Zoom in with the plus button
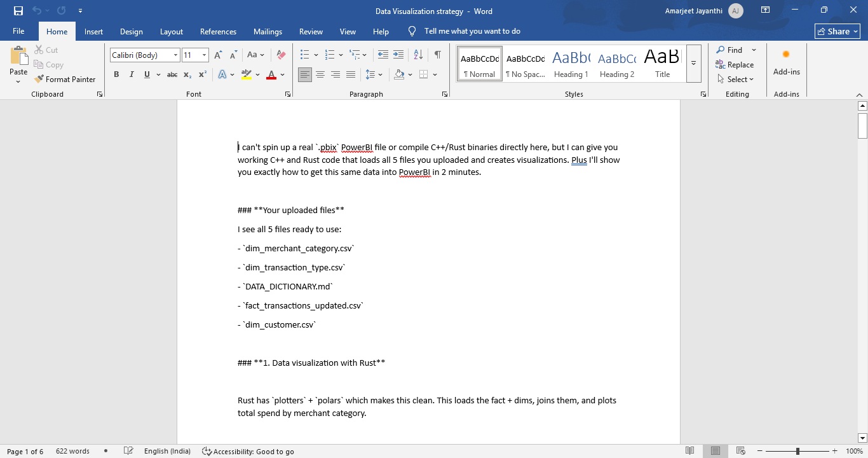 (x=834, y=451)
